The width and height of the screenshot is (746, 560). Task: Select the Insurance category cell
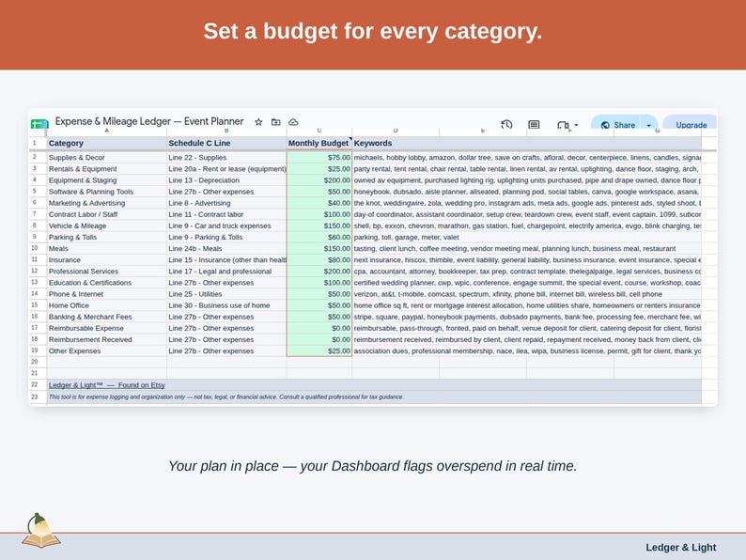(x=106, y=259)
